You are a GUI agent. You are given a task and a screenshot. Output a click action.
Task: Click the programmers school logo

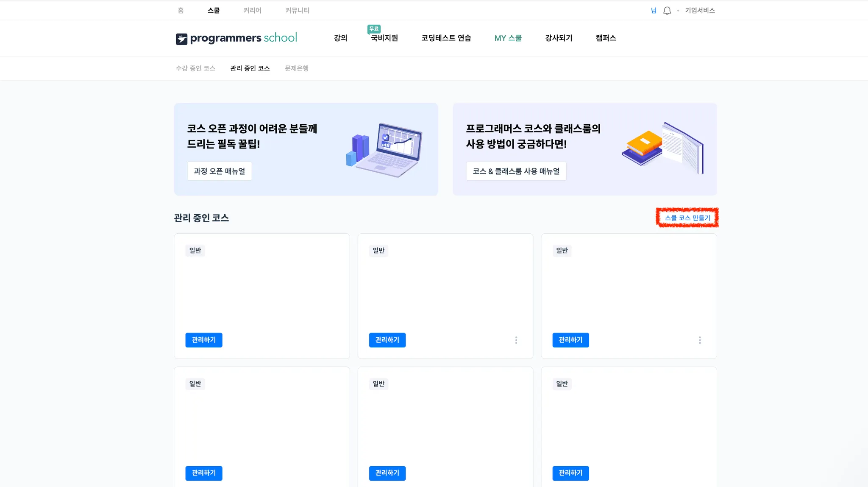236,38
